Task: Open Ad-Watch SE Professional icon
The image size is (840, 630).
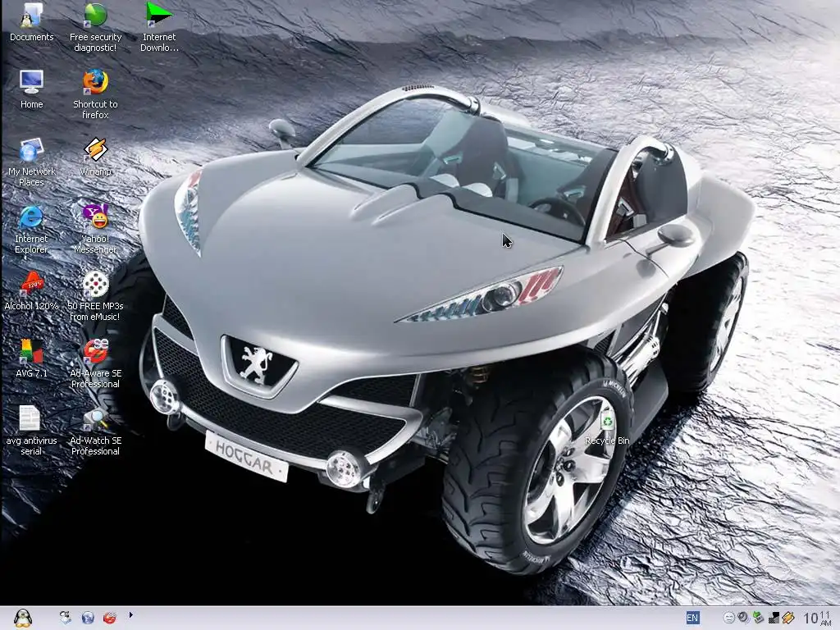Action: click(95, 431)
